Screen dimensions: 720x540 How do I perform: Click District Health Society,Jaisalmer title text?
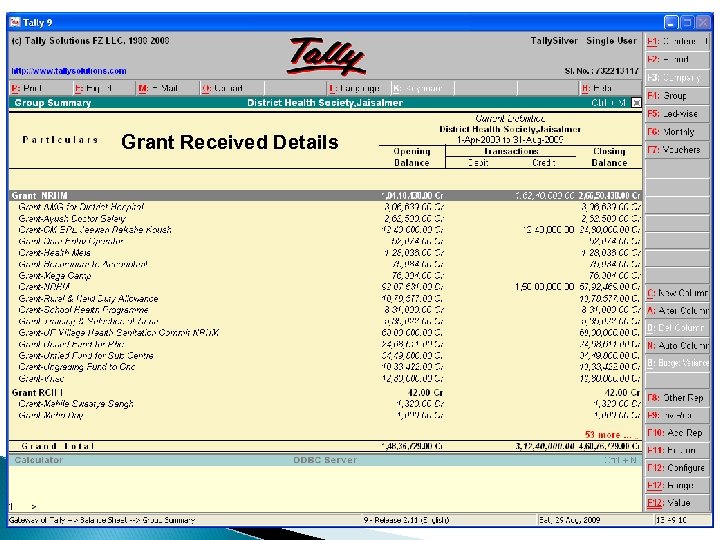(x=325, y=103)
